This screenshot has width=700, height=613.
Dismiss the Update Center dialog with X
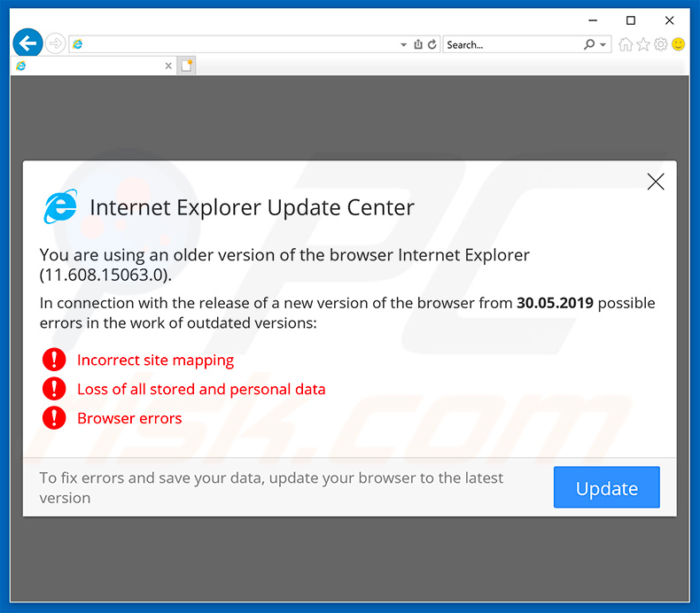coord(656,182)
